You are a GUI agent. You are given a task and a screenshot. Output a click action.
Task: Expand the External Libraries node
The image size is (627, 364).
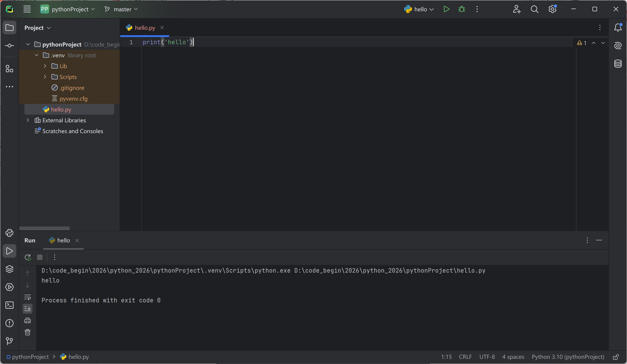(x=28, y=120)
